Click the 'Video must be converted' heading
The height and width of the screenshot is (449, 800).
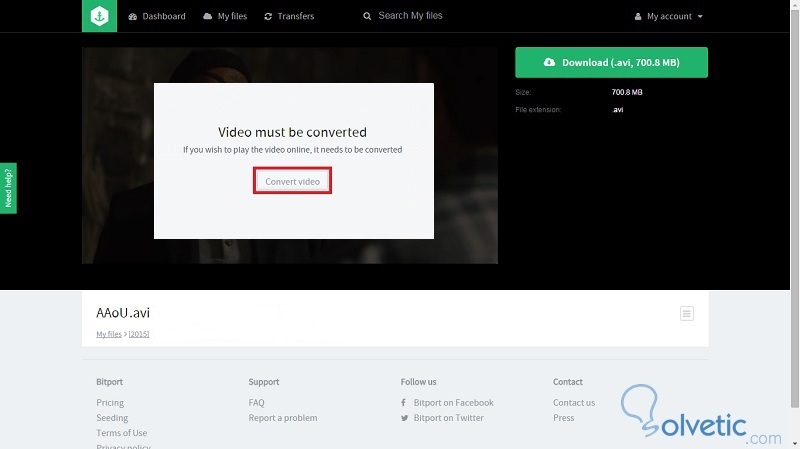(292, 132)
